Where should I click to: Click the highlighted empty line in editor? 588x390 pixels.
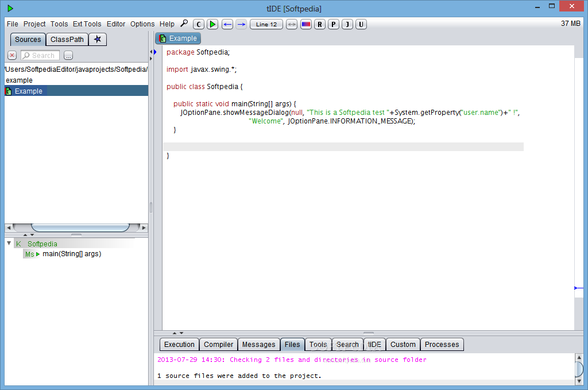point(343,146)
